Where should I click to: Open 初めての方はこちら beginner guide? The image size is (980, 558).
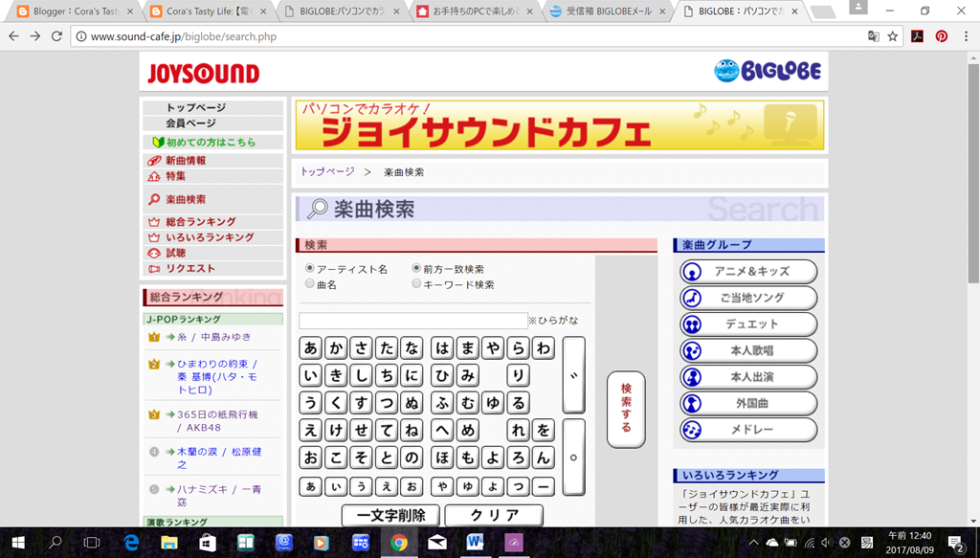pos(212,142)
